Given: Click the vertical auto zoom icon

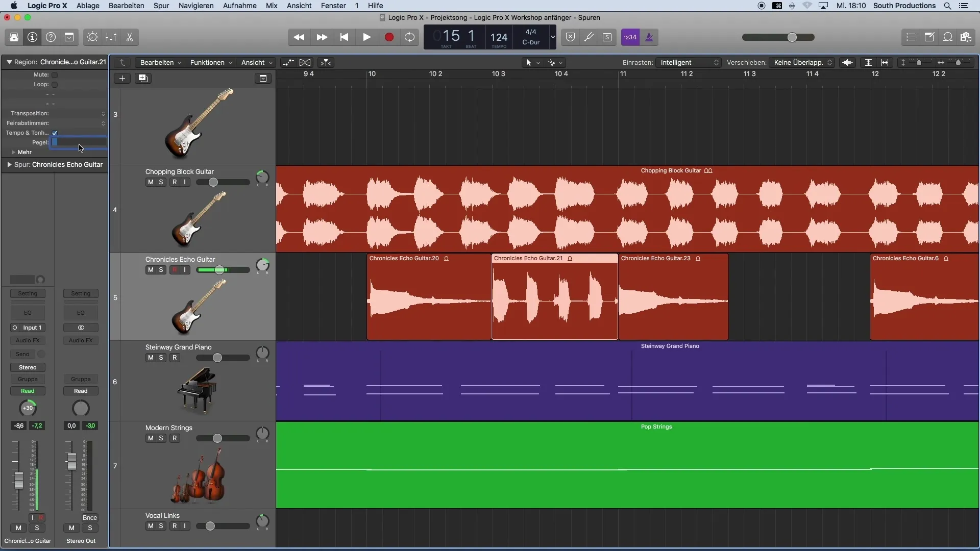Looking at the screenshot, I should tap(869, 62).
